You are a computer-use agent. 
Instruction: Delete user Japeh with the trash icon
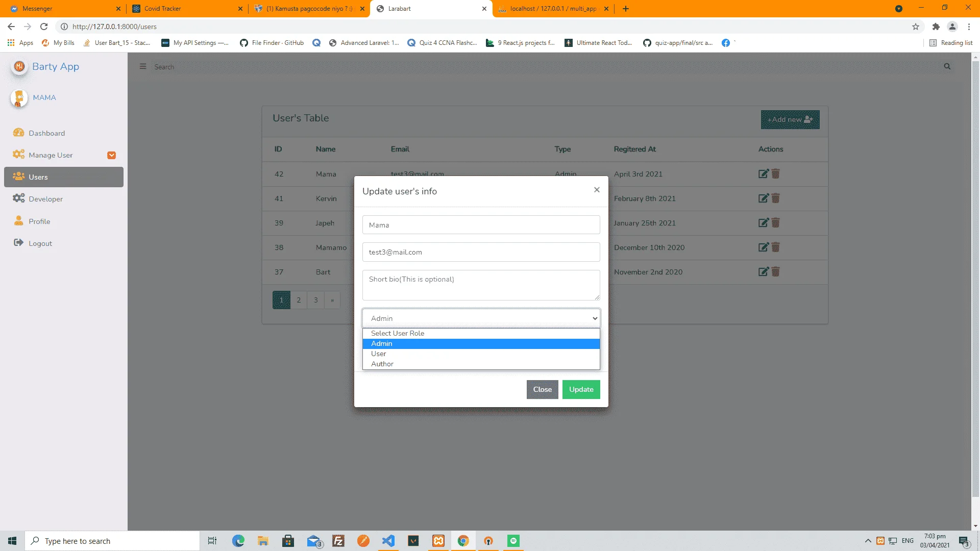775,223
